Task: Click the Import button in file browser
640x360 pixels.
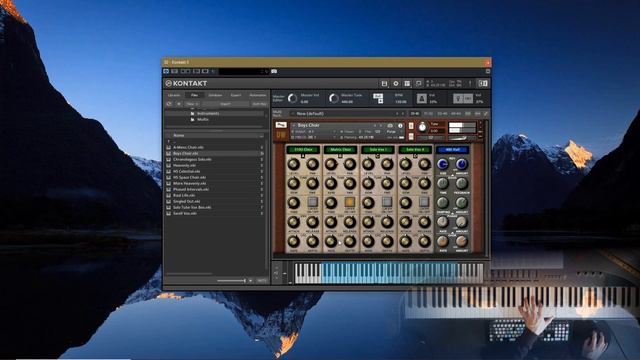Action: coord(225,104)
